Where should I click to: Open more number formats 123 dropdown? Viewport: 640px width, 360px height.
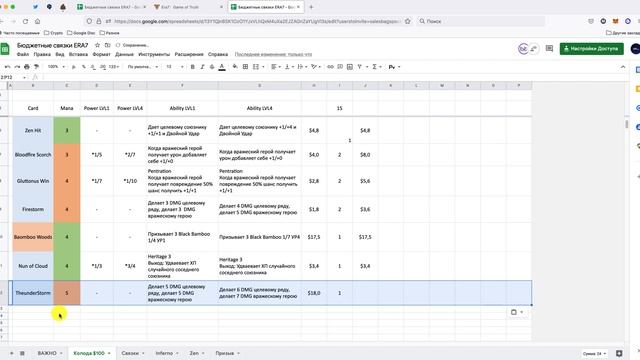[x=114, y=67]
